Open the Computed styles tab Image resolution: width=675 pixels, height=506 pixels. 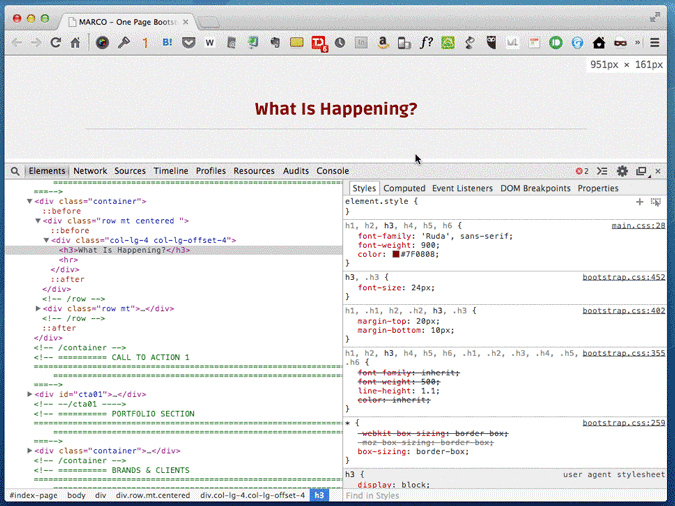click(404, 188)
